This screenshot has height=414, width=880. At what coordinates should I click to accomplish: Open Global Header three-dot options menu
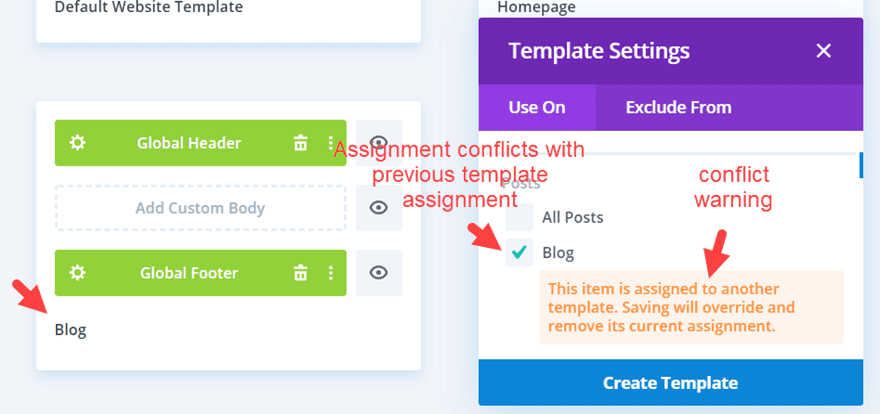pos(330,143)
